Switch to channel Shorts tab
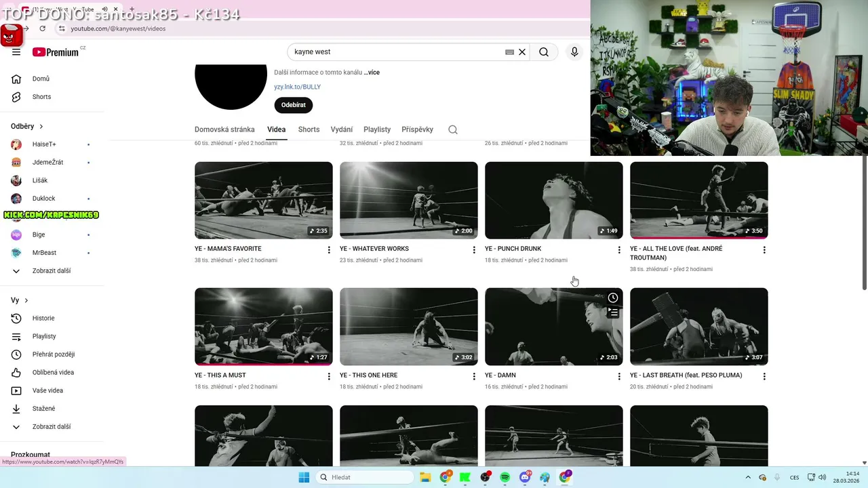Image resolution: width=868 pixels, height=488 pixels. pos(309,129)
